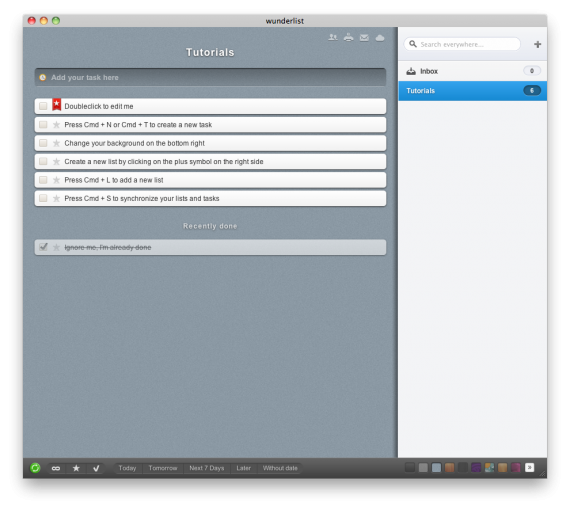Add a new list with plus icon
This screenshot has width=570, height=510.
point(537,44)
